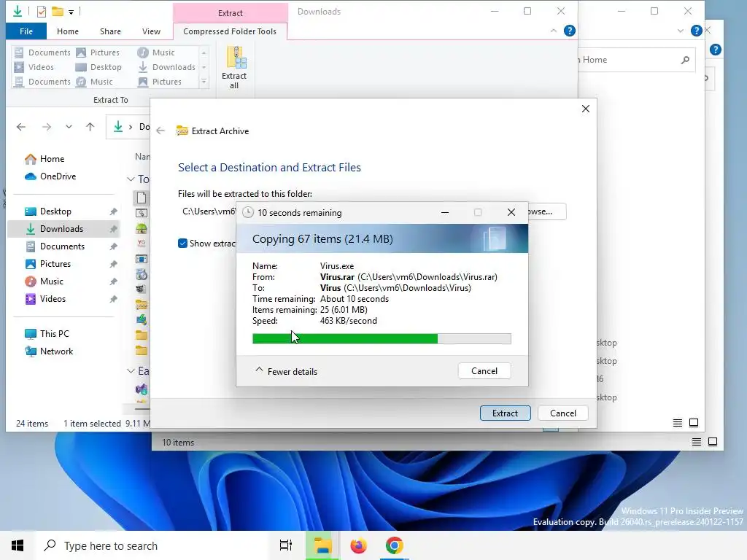This screenshot has height=560, width=747.
Task: Click the Properties quick access toolbar icon
Action: click(x=42, y=12)
